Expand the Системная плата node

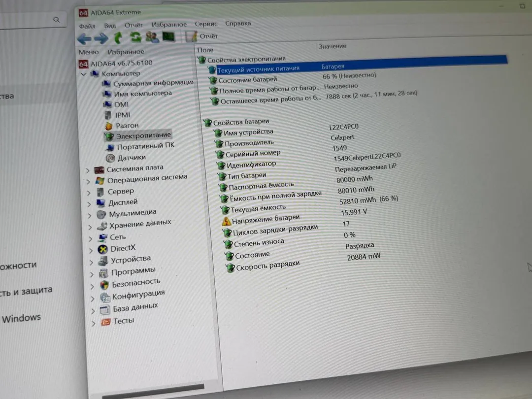pos(88,170)
